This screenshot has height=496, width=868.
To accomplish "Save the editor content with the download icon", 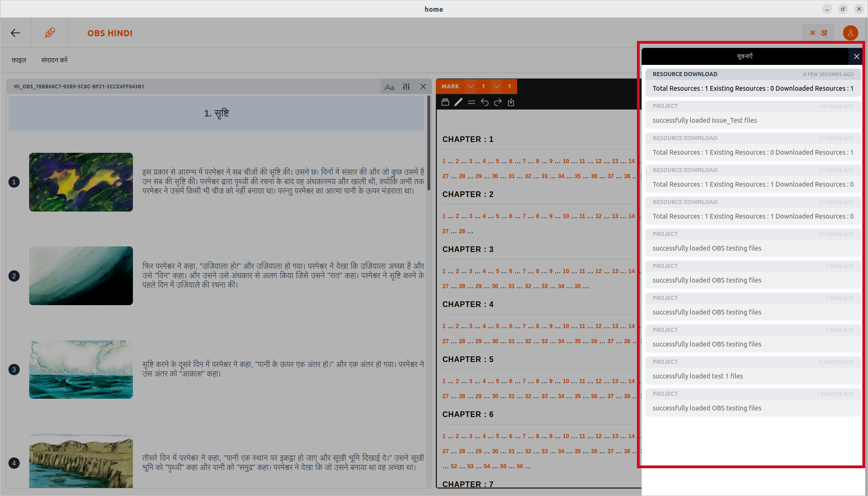I will 511,102.
